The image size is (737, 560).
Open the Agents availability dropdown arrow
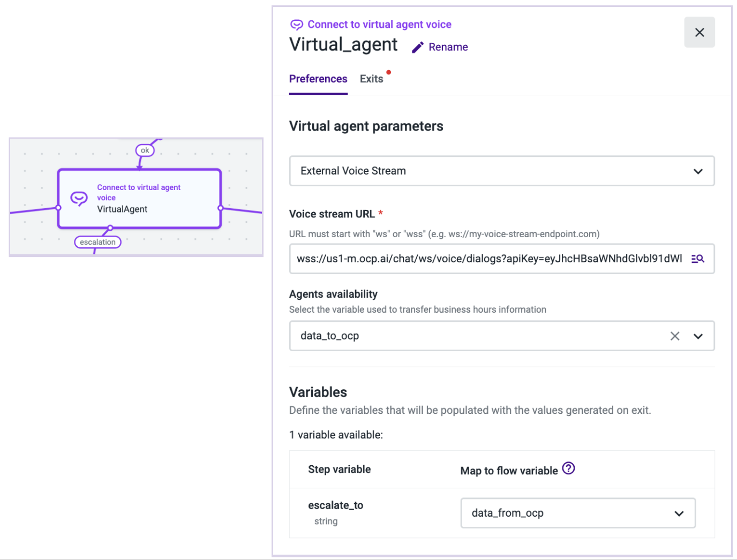tap(697, 336)
